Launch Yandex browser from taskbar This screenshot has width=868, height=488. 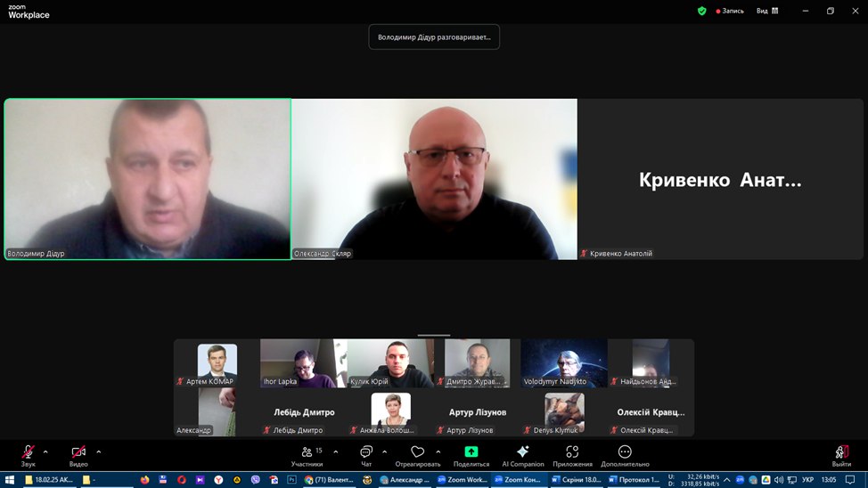pyautogui.click(x=218, y=480)
